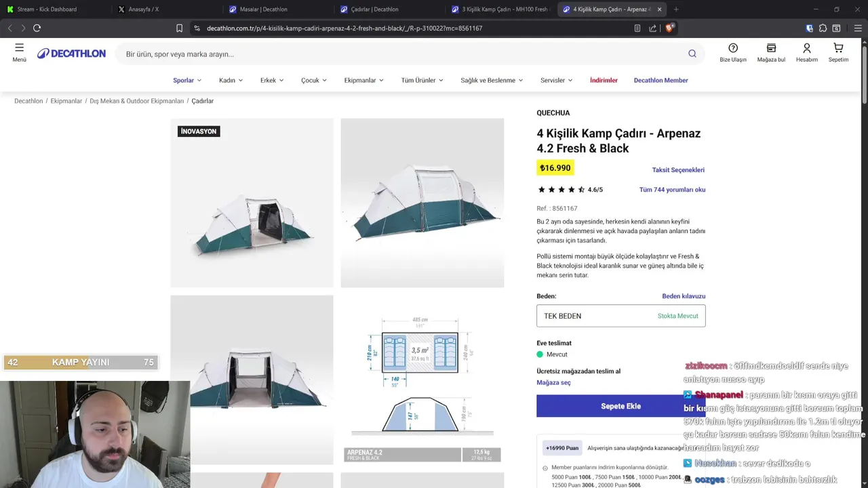Expand the Kadın menu
Image resolution: width=868 pixels, height=488 pixels.
[x=231, y=80]
